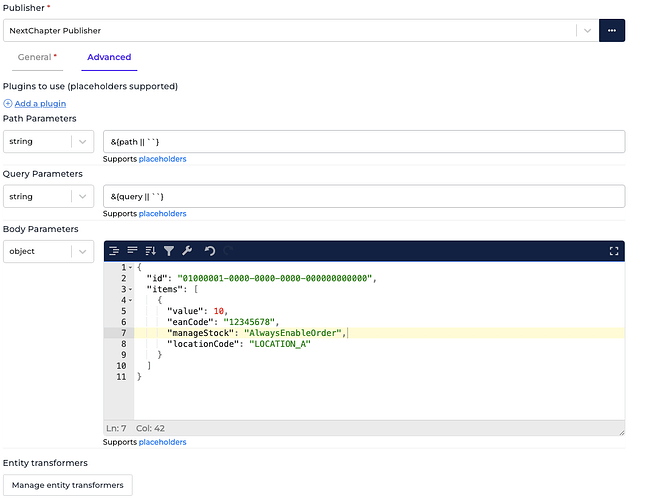662x500 pixels.
Task: Focus the Query Parameters input field
Action: click(364, 196)
